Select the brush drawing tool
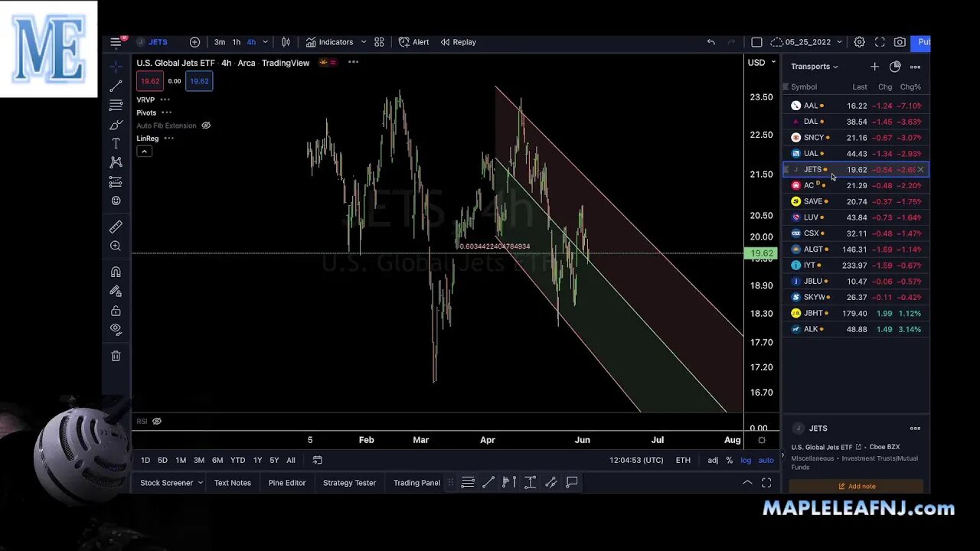 click(116, 125)
